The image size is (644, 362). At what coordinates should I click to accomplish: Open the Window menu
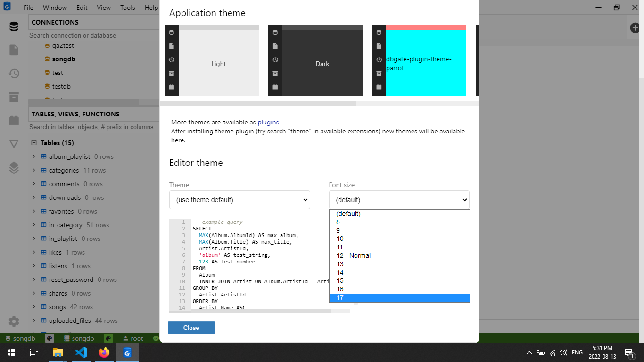55,8
